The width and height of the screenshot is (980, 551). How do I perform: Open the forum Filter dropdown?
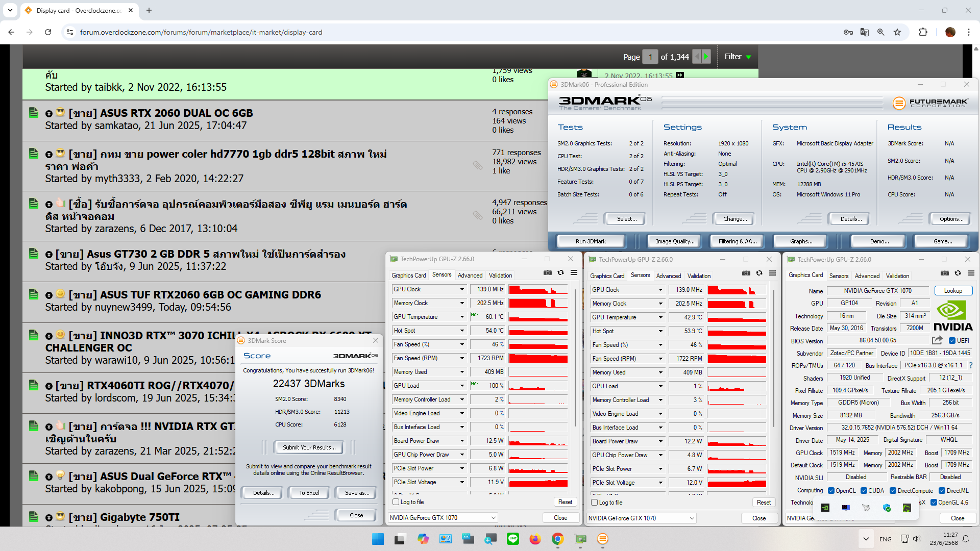pos(738,57)
